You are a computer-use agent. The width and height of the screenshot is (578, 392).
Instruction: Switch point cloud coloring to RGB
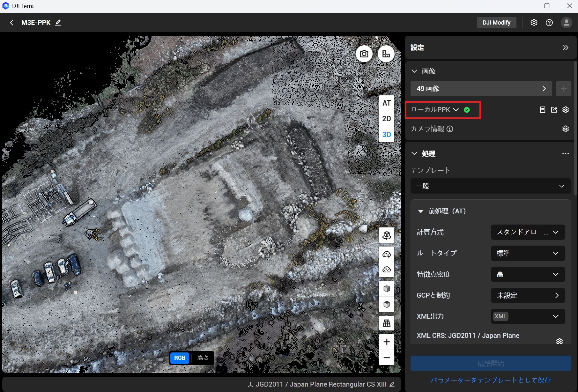(180, 358)
